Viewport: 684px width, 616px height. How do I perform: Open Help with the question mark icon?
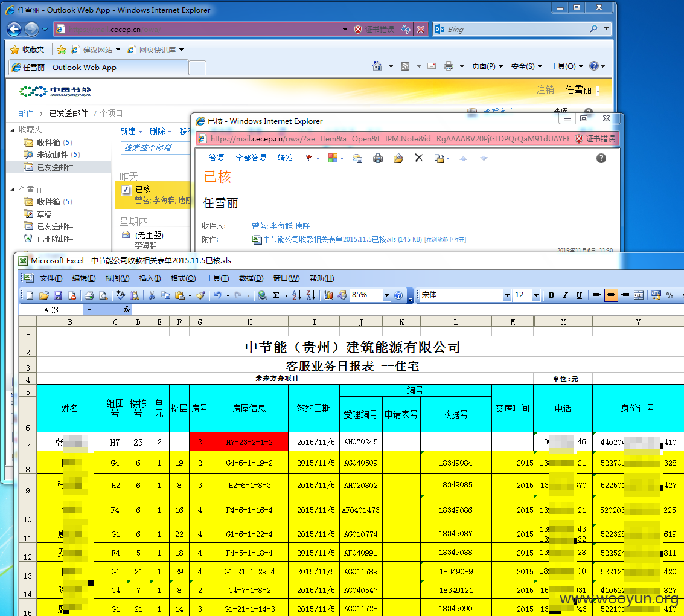tap(601, 158)
